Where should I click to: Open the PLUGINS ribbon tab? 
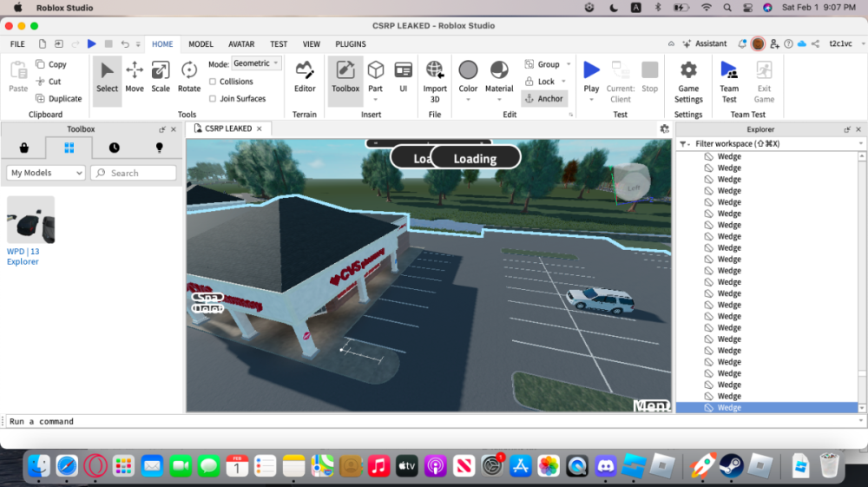351,43
